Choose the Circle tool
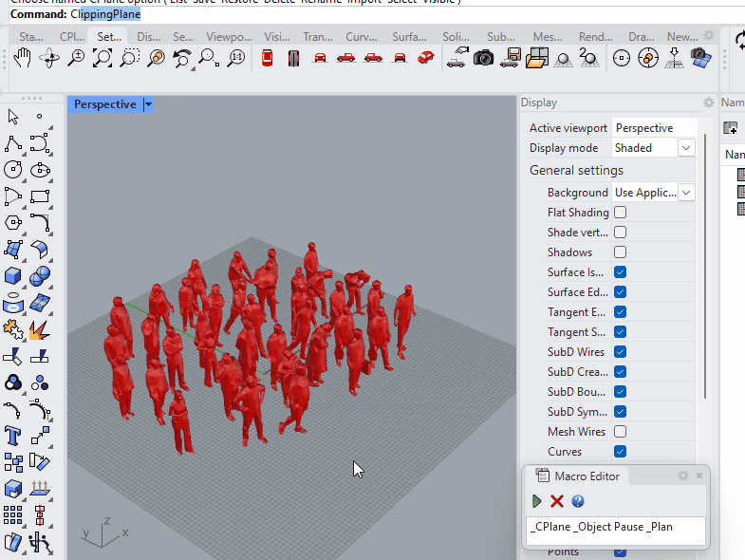Viewport: 745px width, 560px height. (x=13, y=170)
